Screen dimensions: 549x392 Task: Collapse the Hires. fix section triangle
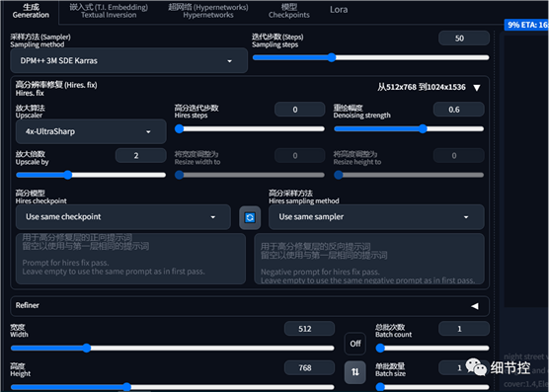coord(477,88)
